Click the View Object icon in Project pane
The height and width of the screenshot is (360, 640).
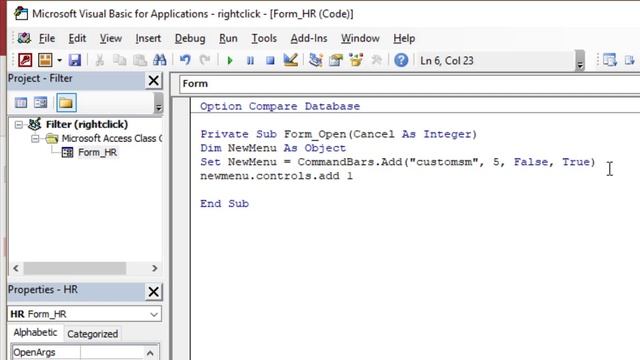[41, 102]
